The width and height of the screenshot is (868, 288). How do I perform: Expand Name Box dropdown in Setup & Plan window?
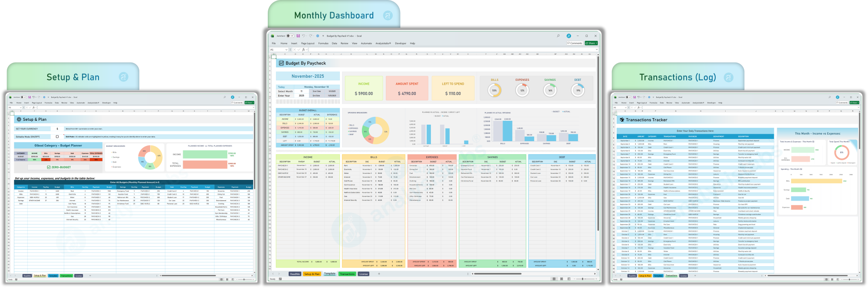point(21,108)
